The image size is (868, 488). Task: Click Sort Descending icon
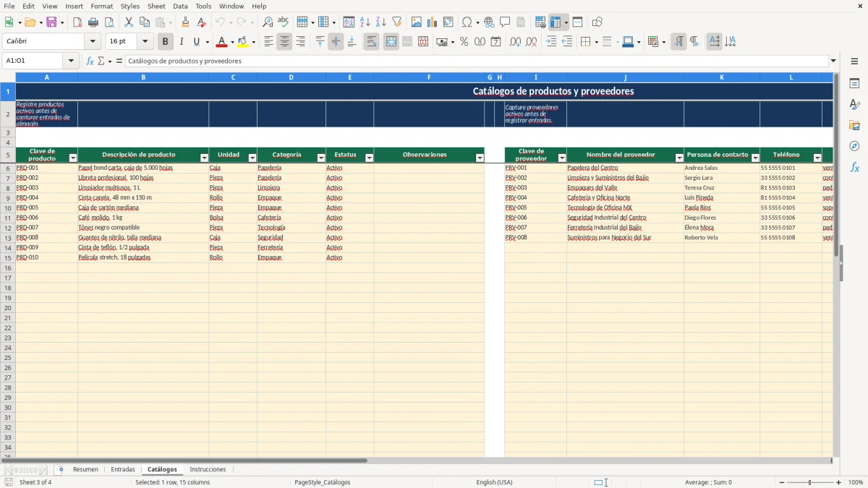(x=381, y=22)
